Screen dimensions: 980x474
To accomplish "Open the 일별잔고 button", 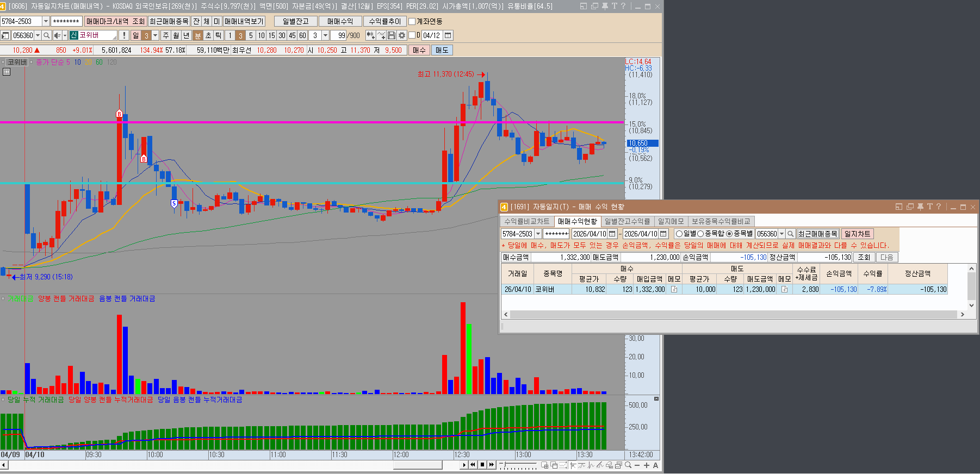I will 296,21.
